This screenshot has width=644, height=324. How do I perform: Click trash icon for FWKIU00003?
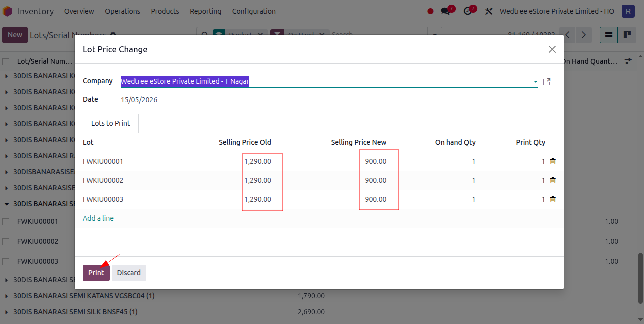tap(553, 199)
